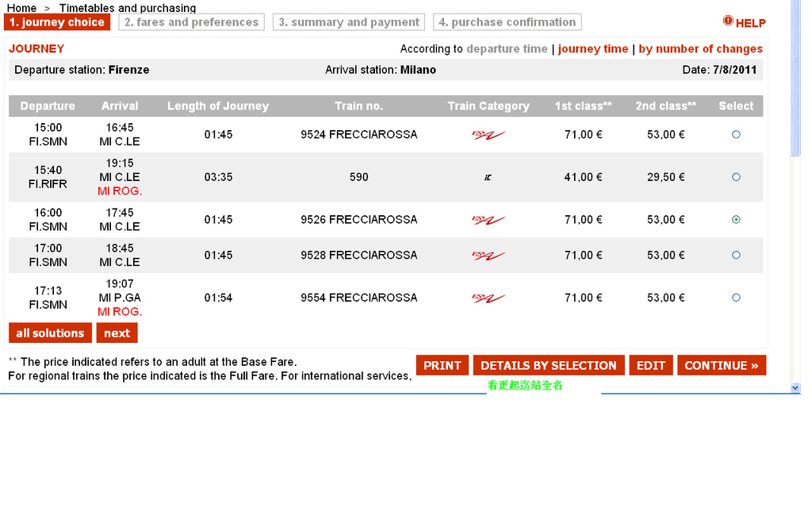Click the vertical scrollbar thumb
The width and height of the screenshot is (812, 508).
pos(795,78)
